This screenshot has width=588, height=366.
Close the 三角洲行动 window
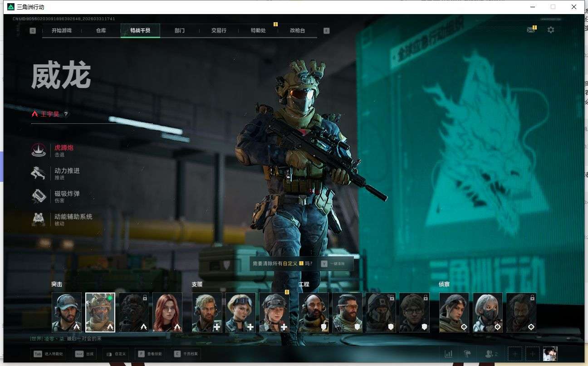pyautogui.click(x=574, y=7)
